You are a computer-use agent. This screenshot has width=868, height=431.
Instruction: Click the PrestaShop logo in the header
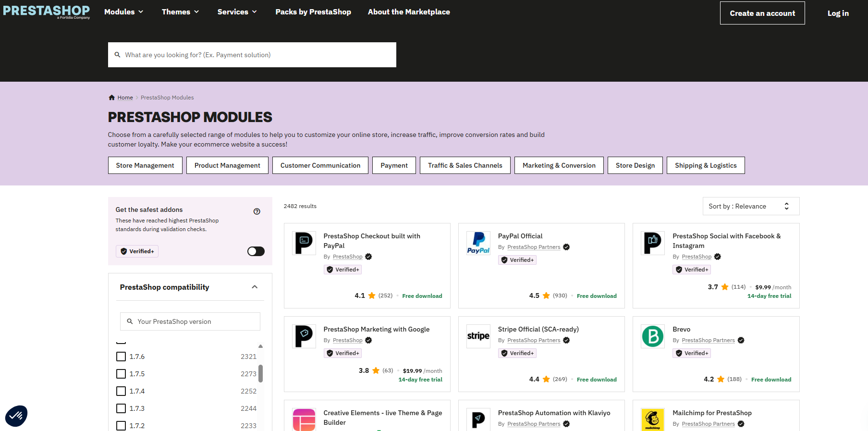(47, 12)
